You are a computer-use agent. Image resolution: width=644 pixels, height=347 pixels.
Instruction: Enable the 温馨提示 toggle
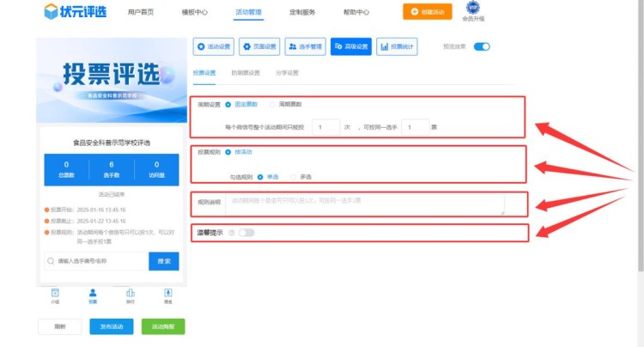coord(246,233)
